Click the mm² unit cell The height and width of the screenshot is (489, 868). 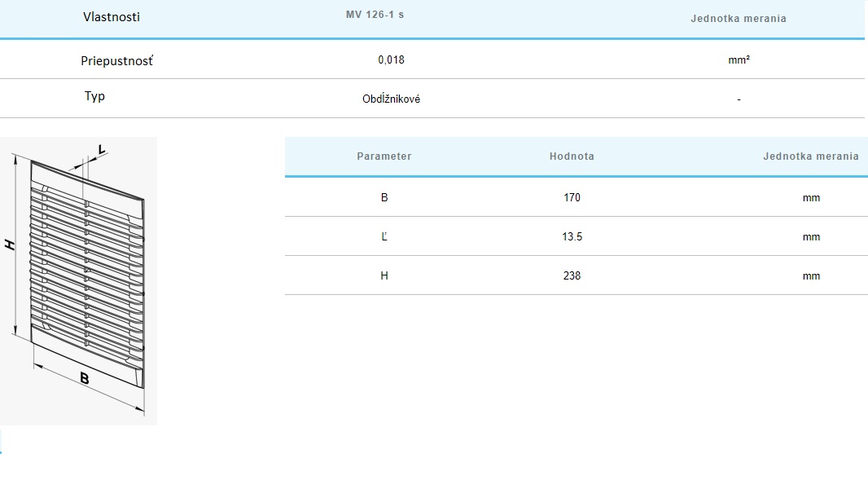[739, 60]
